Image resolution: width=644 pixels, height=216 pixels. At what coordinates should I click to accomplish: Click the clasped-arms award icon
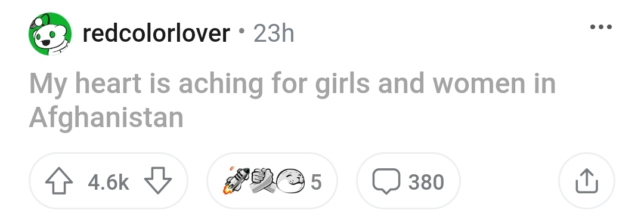click(263, 181)
